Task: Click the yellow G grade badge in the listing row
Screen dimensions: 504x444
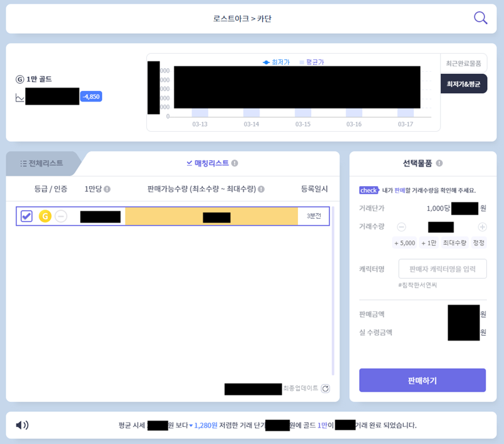Action: (45, 216)
